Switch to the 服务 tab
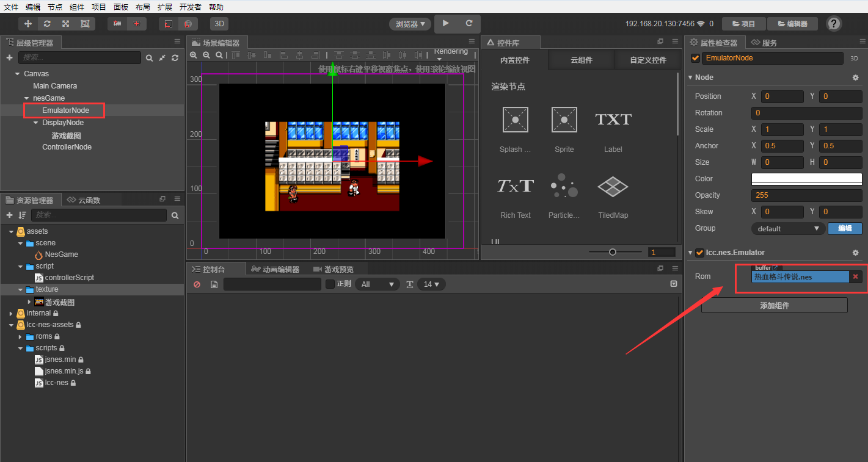Screen dimensions: 868x462 pyautogui.click(x=765, y=43)
